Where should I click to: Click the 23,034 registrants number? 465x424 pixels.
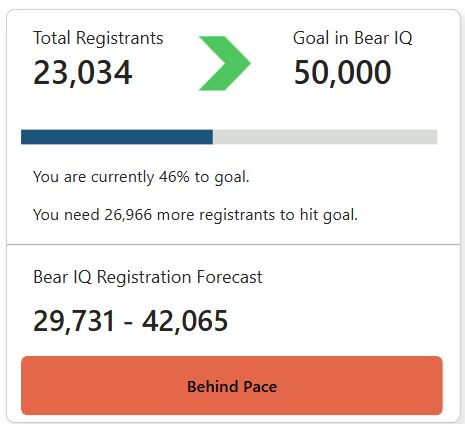[x=83, y=72]
